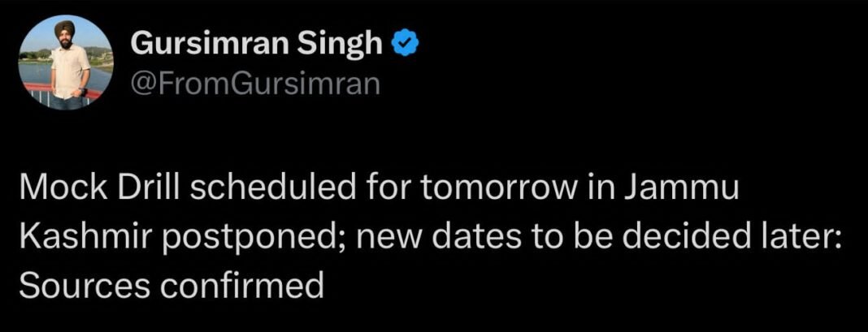Select the word "Jammu" in the post
This screenshot has width=868, height=332.
tap(681, 190)
